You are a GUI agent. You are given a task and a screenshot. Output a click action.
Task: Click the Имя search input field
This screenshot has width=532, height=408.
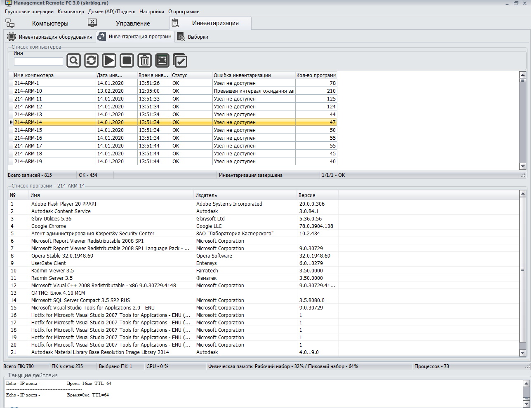coord(38,61)
